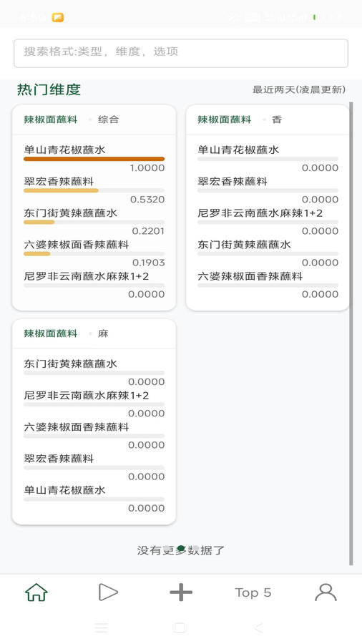Screen dimensions: 362x644
Task: Click the vertical scrollbar on right
Action: tap(351, 333)
